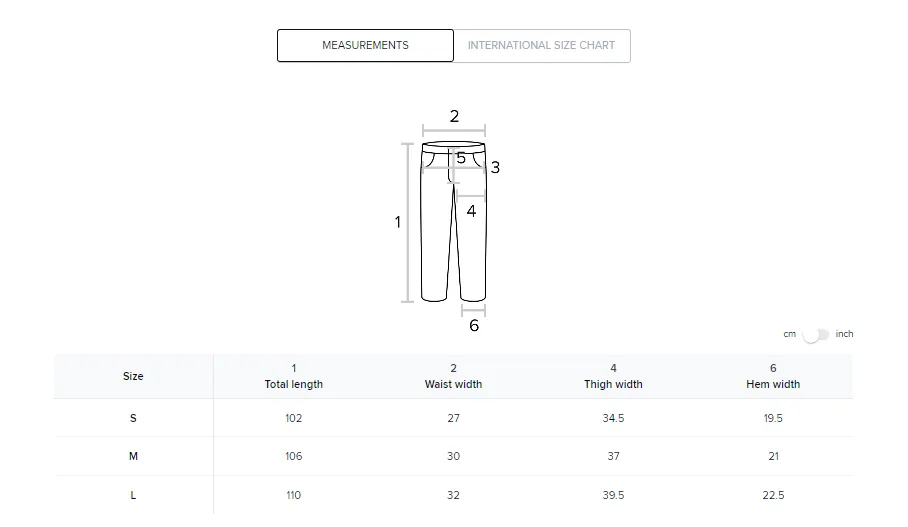The height and width of the screenshot is (527, 908).
Task: Click number 3 marker beside the pants pocket
Action: (x=495, y=168)
